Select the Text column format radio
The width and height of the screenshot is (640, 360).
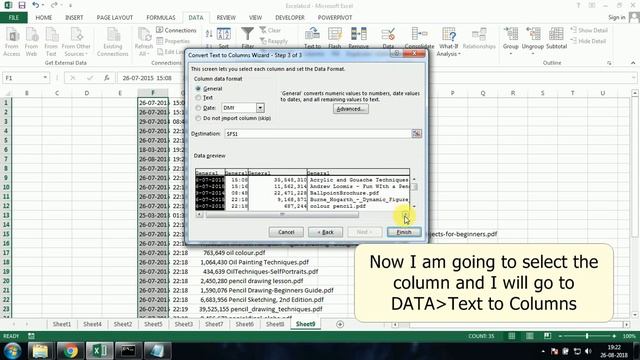(x=198, y=98)
